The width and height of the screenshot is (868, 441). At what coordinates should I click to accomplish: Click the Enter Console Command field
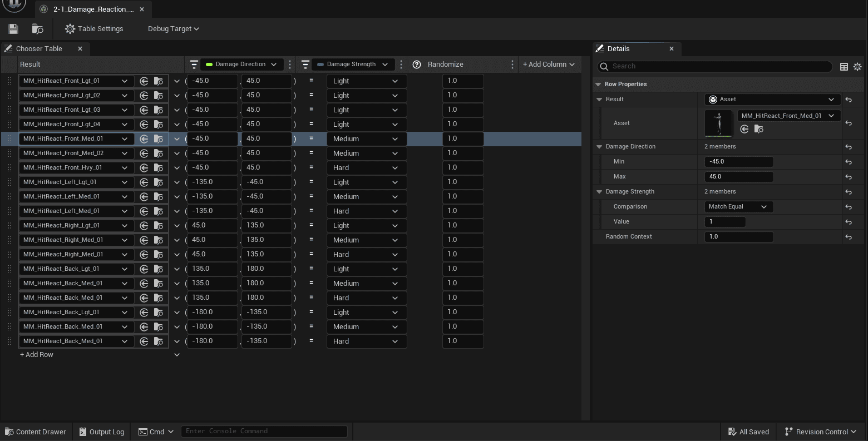click(264, 432)
